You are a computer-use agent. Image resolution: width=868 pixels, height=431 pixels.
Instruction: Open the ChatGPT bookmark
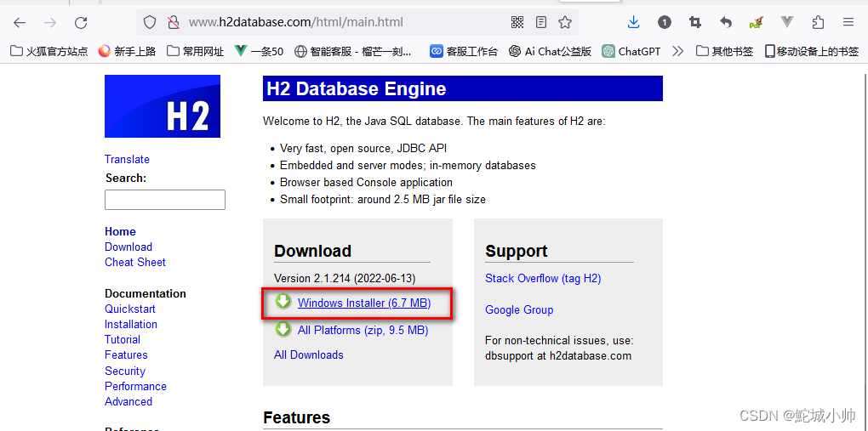click(x=631, y=52)
